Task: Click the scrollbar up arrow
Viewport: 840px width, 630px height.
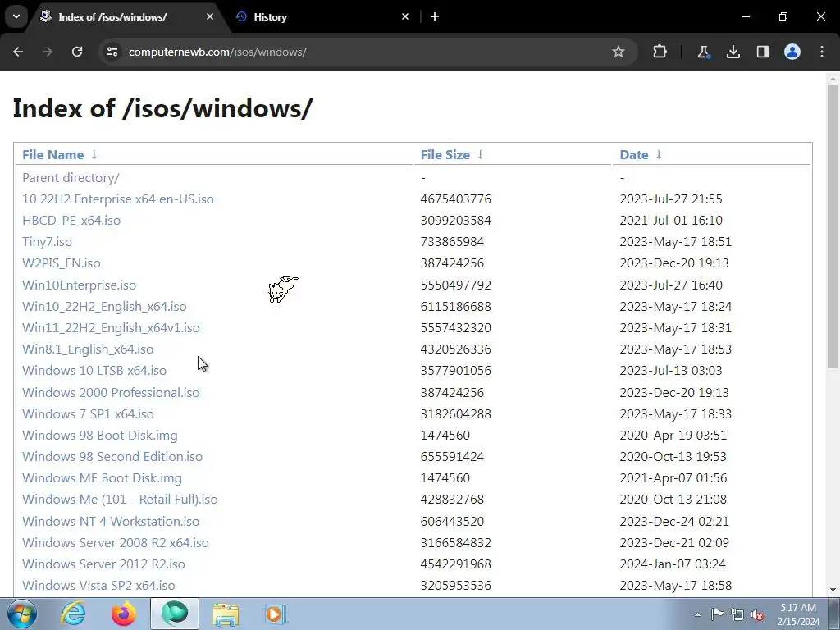Action: pyautogui.click(x=833, y=79)
